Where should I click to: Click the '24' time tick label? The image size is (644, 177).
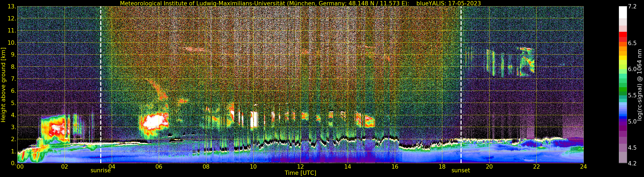583,167
